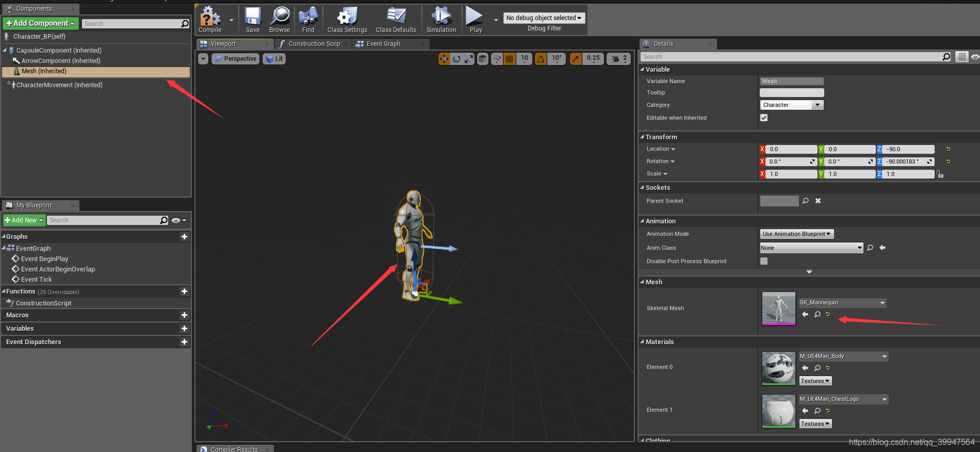Toggle Editable when Inherited checkbox
The height and width of the screenshot is (452, 980).
click(x=764, y=118)
